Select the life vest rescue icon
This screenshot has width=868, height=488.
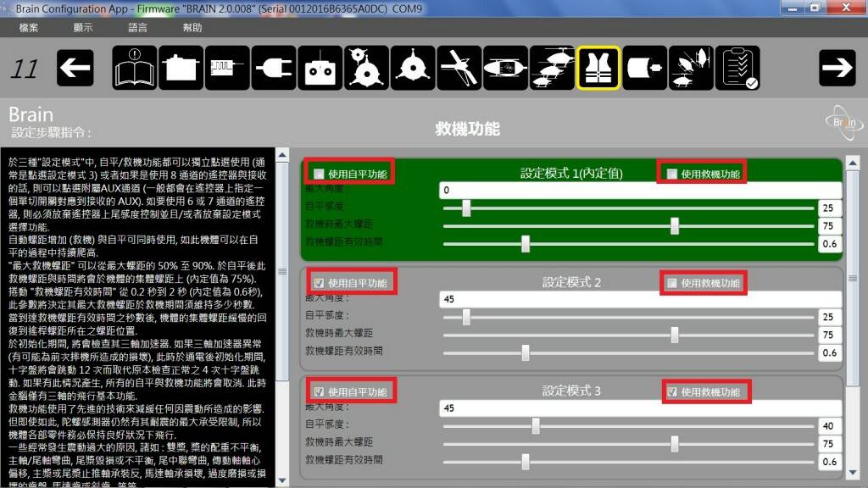pyautogui.click(x=598, y=68)
